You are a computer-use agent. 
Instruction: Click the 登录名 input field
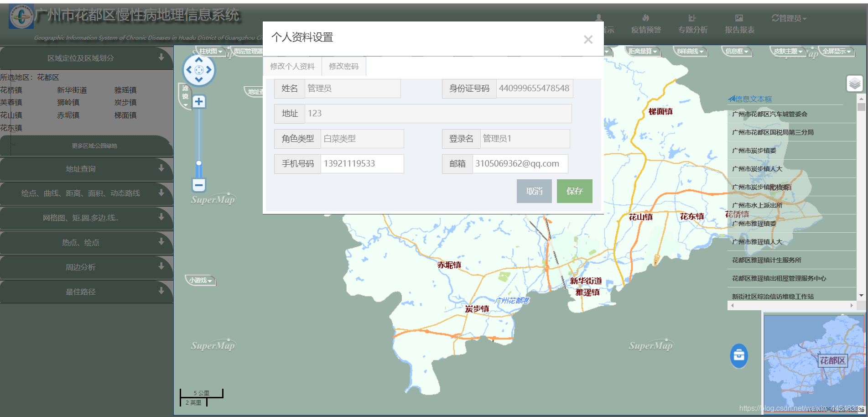pos(525,139)
